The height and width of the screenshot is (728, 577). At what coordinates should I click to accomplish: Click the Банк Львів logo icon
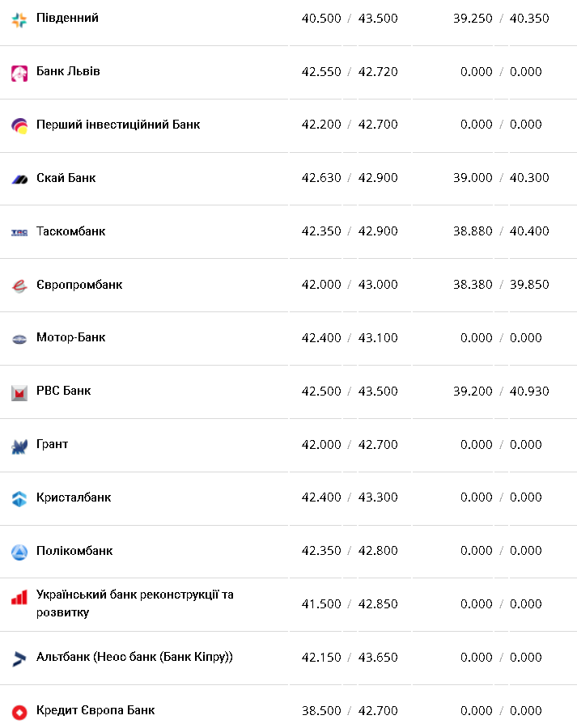(19, 73)
